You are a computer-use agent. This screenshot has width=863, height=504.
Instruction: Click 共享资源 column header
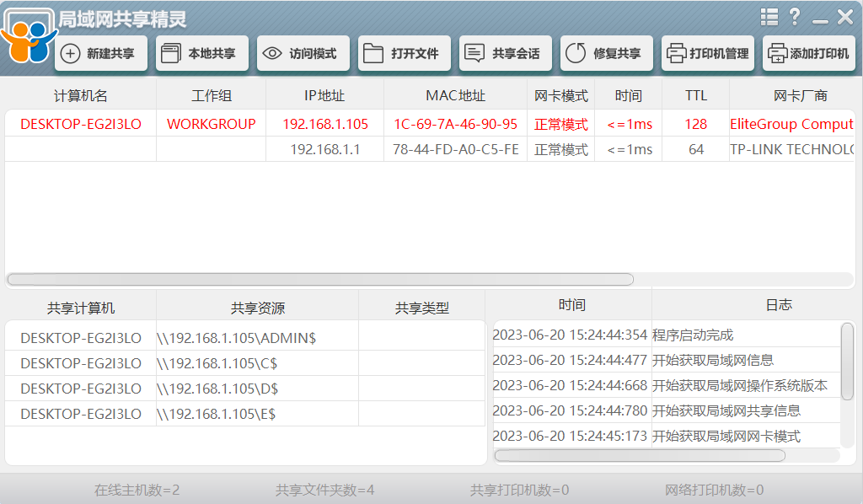[x=258, y=308]
